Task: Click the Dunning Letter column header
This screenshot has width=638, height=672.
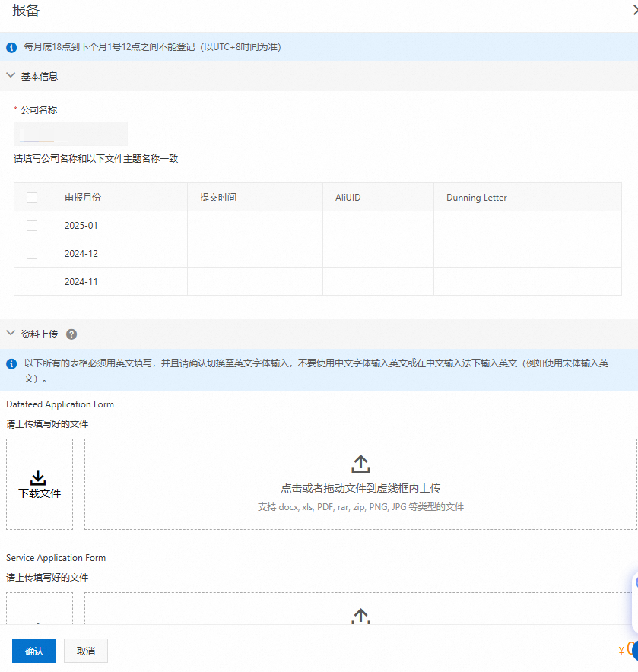Action: click(528, 197)
